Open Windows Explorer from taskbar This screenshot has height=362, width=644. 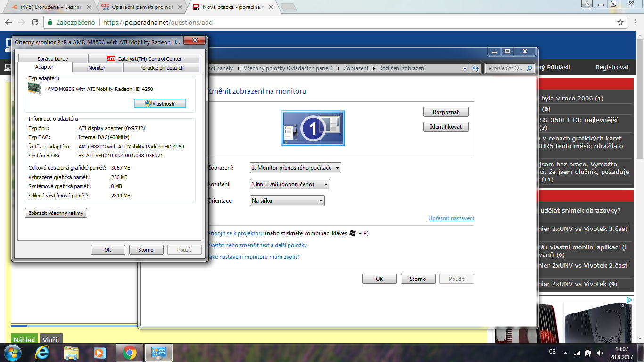71,353
